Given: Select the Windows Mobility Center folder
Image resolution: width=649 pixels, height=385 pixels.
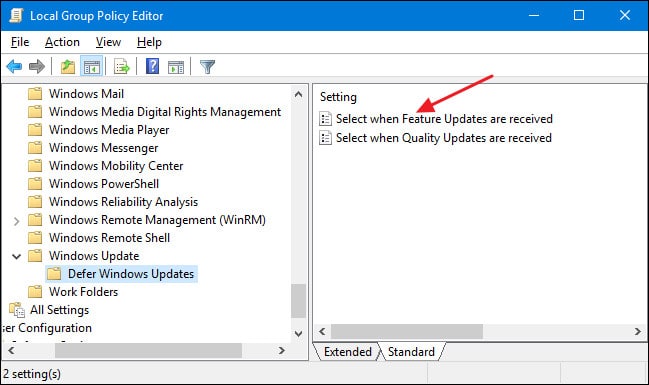Looking at the screenshot, I should (x=116, y=166).
